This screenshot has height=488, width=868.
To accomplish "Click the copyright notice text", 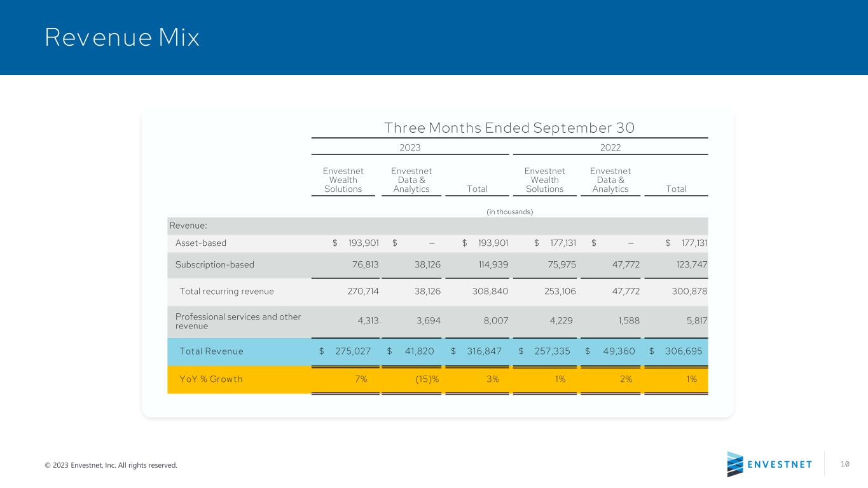I will (111, 465).
